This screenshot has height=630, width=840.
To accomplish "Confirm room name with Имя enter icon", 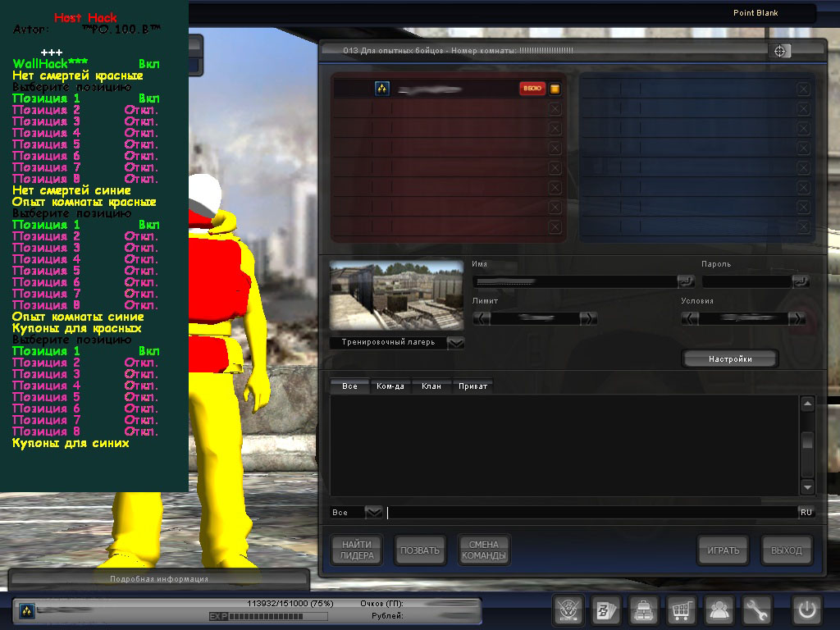I will [x=686, y=281].
